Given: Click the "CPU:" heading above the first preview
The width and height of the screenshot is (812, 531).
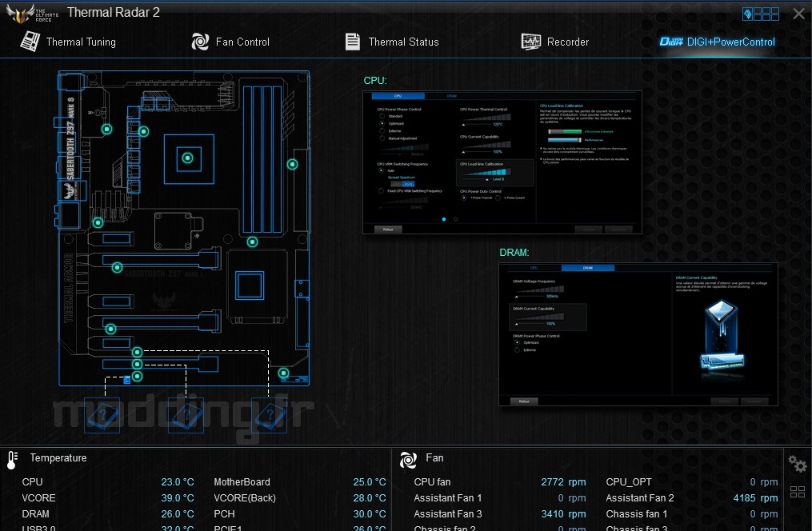Looking at the screenshot, I should (375, 81).
